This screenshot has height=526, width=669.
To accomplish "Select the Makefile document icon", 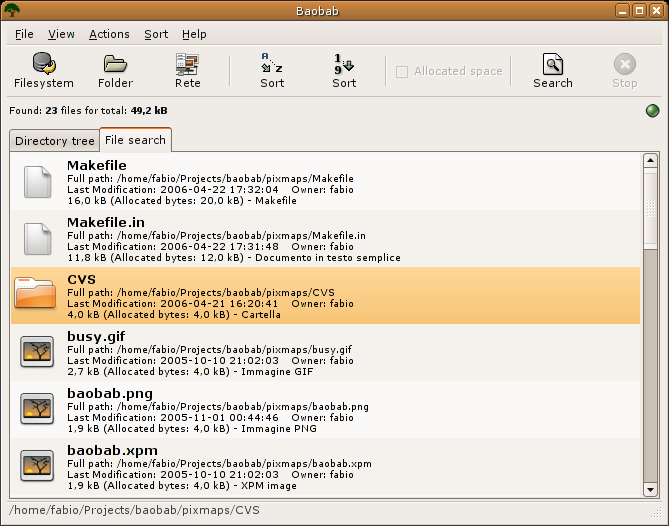I will click(38, 182).
